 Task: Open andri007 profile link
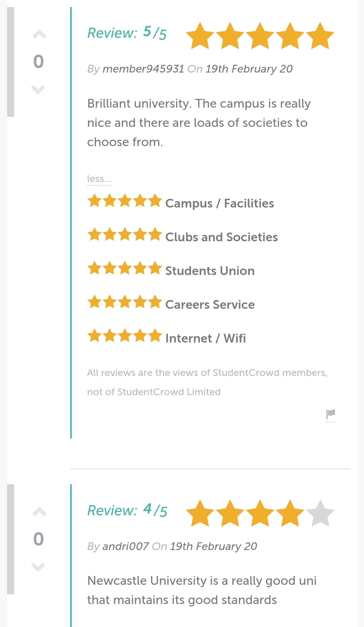125,546
